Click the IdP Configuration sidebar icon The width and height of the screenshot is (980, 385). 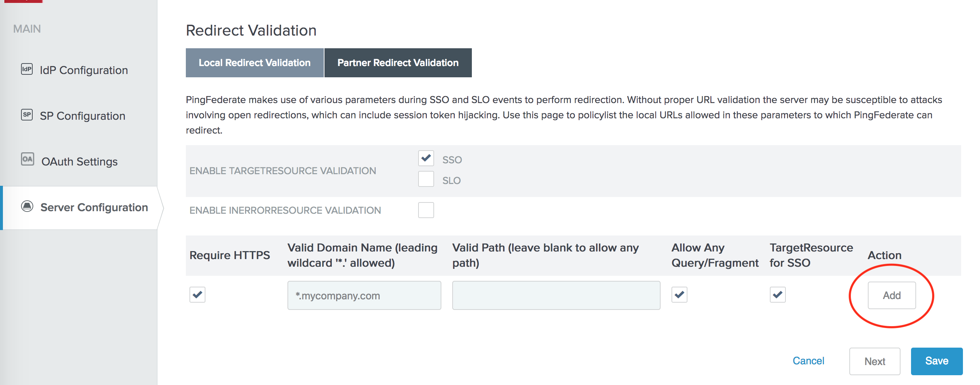coord(26,69)
